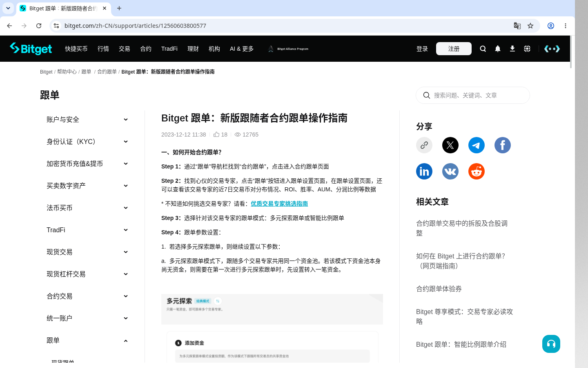Open the Bitget 尊享模式 article
Viewport: 588px width, 368px height.
pyautogui.click(x=464, y=316)
